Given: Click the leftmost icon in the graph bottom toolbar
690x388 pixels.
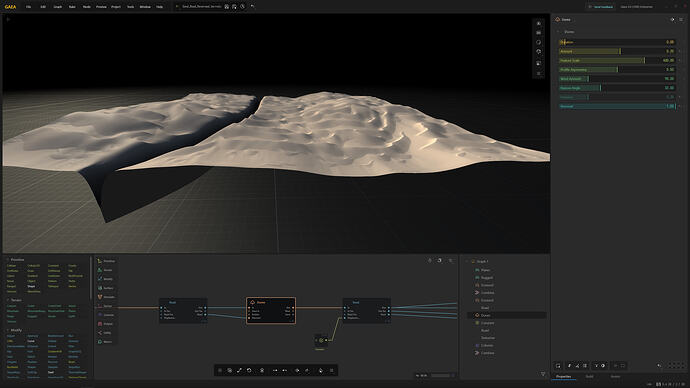Looking at the screenshot, I should 220,370.
